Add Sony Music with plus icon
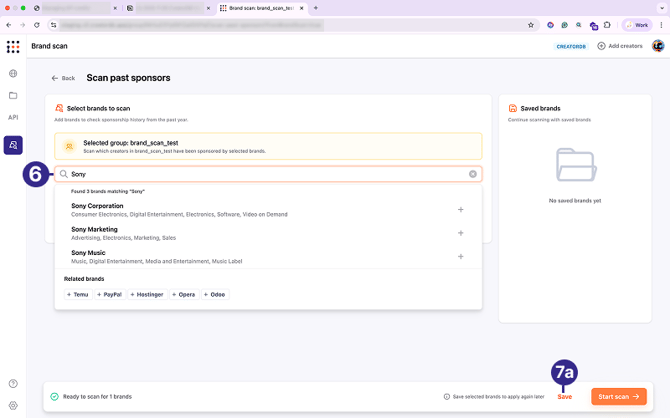 [x=461, y=257]
